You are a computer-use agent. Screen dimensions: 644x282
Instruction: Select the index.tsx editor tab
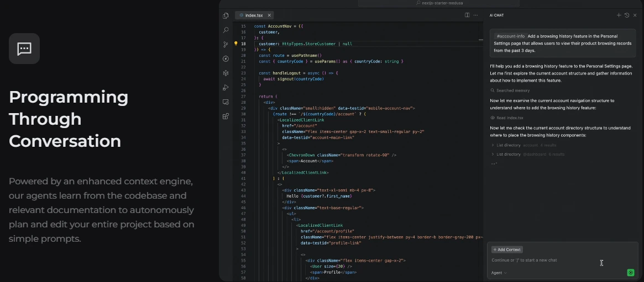click(x=254, y=15)
